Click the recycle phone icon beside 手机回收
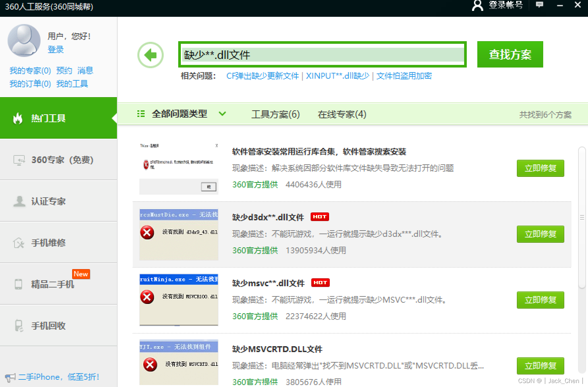Screen dimensions: 588x387 click(x=19, y=326)
